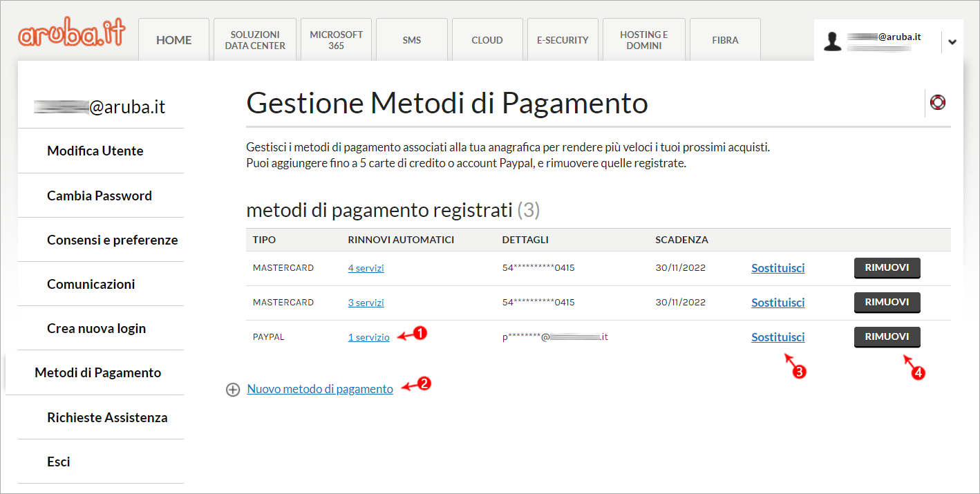Click the TIPO column header
The height and width of the screenshot is (494, 980).
[x=264, y=240]
